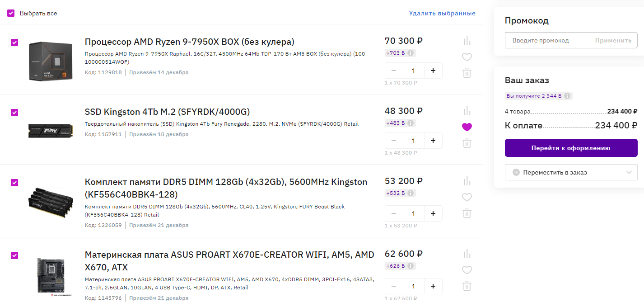Viewport: 644px width, 307px height.
Task: Delete ASUS PROART motherboard from cart
Action: point(467,286)
